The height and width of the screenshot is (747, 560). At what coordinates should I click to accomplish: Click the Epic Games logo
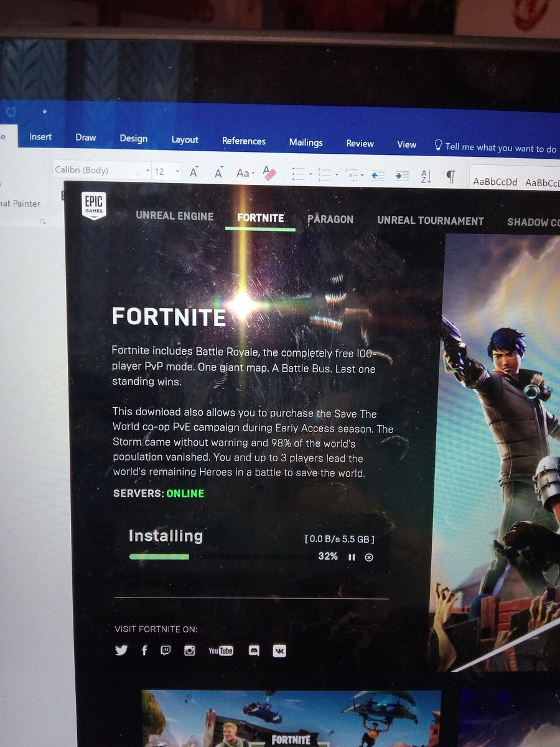[x=94, y=205]
